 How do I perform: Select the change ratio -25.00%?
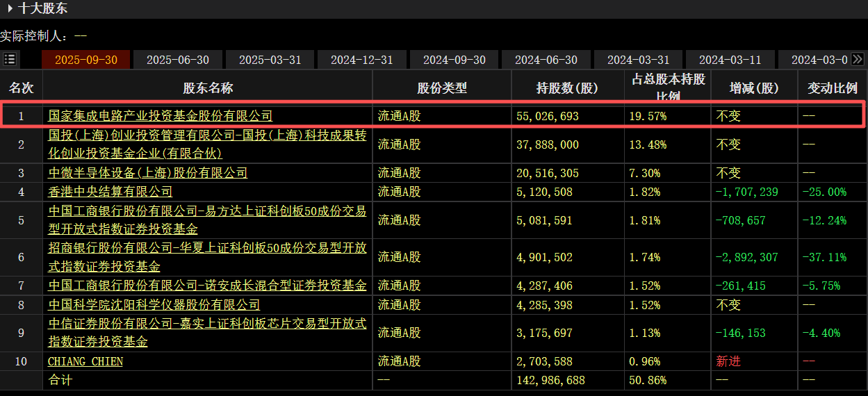(x=824, y=192)
